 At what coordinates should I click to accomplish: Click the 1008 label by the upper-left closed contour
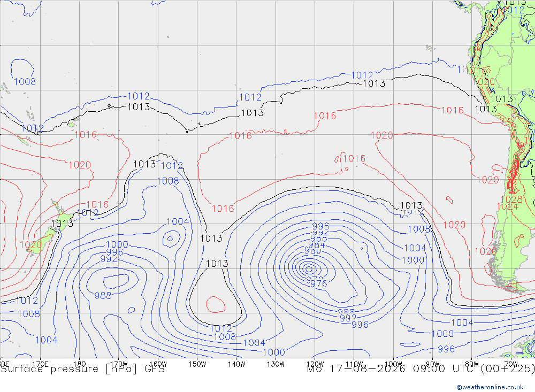[x=25, y=81]
